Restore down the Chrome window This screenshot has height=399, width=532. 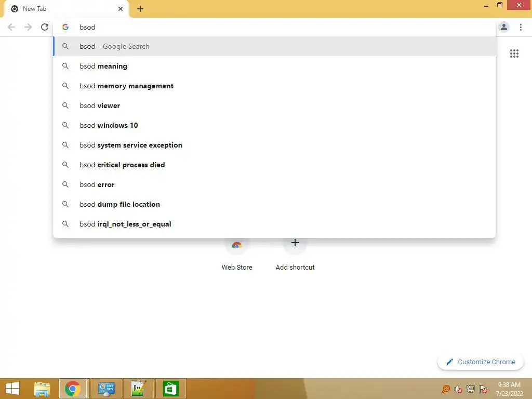[499, 5]
